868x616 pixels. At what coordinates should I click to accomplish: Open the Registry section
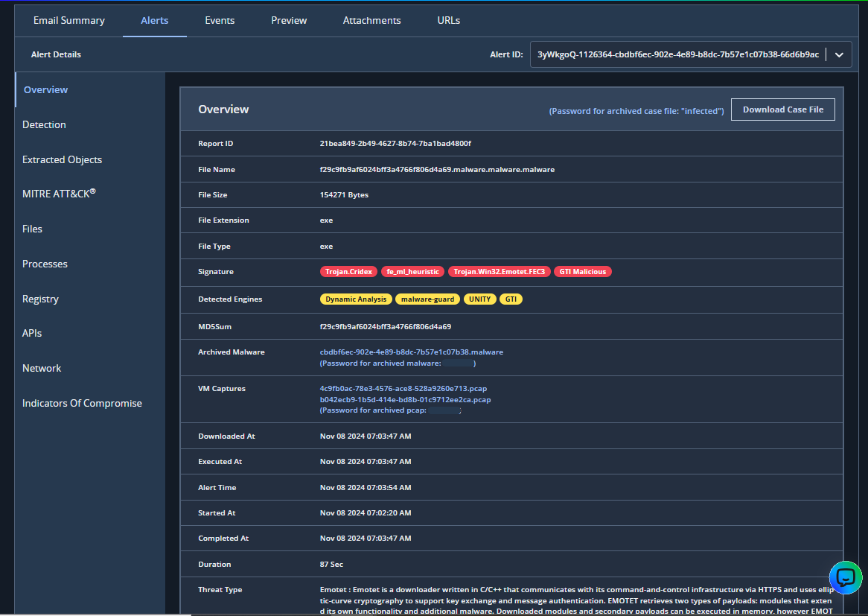tap(40, 299)
